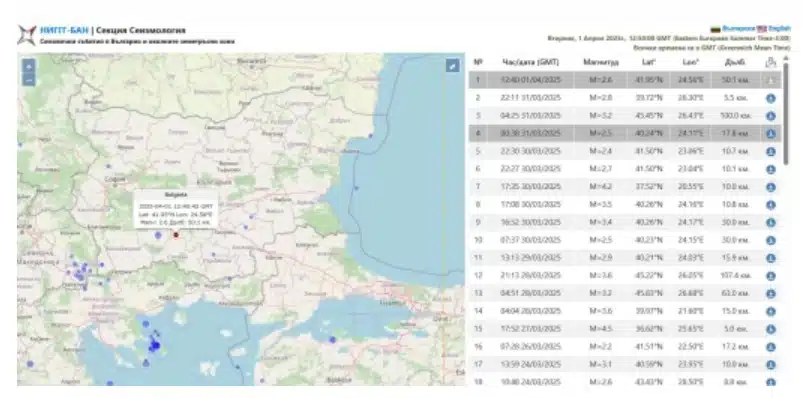Click the 63.0 км depth cell
Image resolution: width=803 pixels, height=398 pixels.
736,293
